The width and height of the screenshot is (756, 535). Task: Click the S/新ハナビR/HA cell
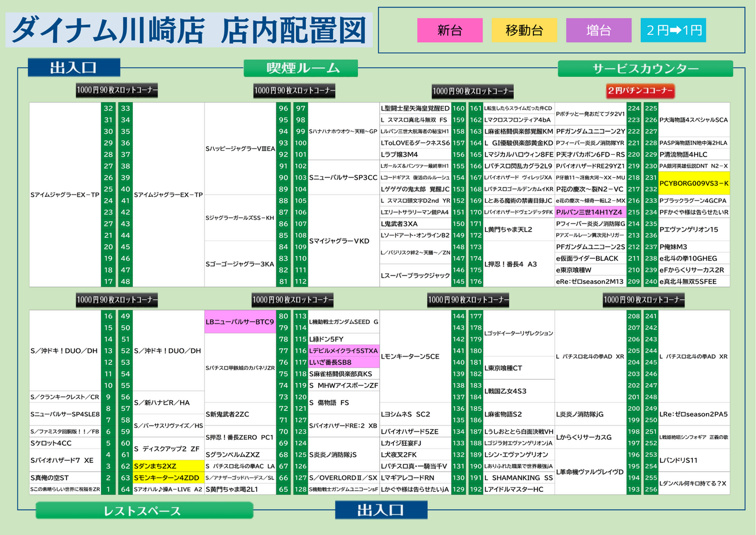pyautogui.click(x=168, y=403)
